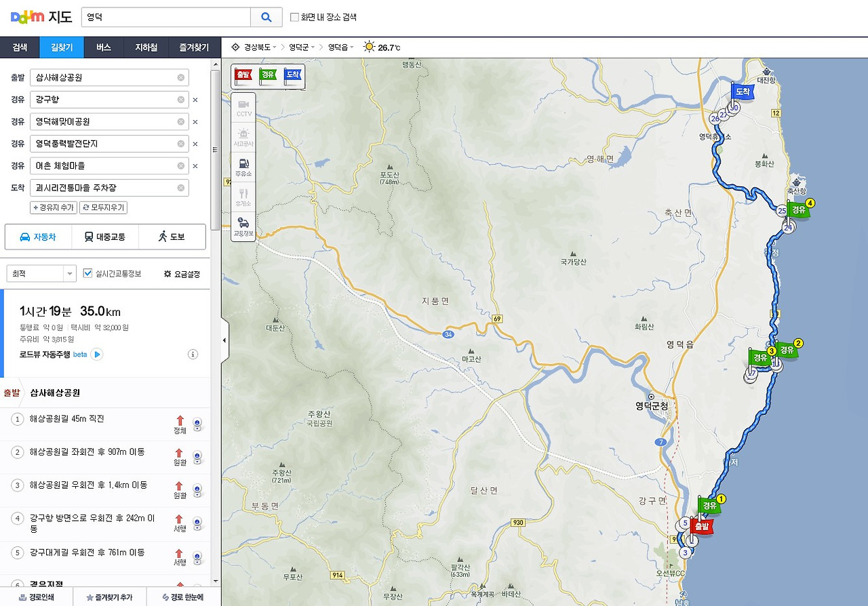Switch to the 즐겨찾기 tab
868x606 pixels.
click(x=194, y=47)
